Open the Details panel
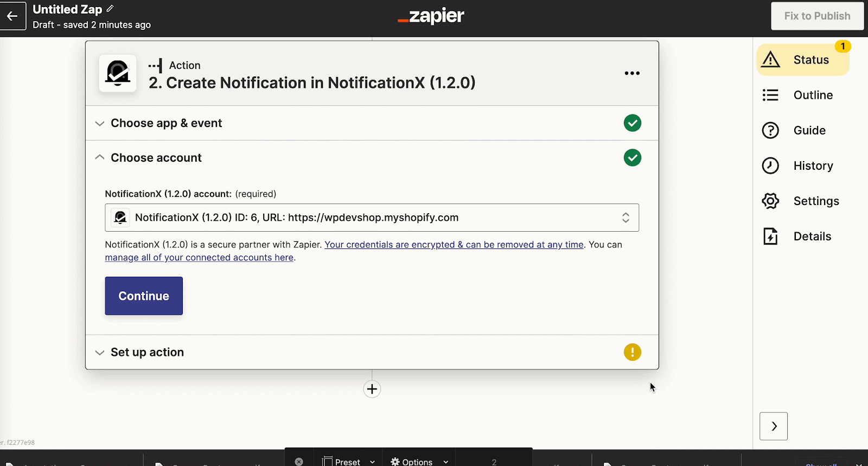 [803, 236]
